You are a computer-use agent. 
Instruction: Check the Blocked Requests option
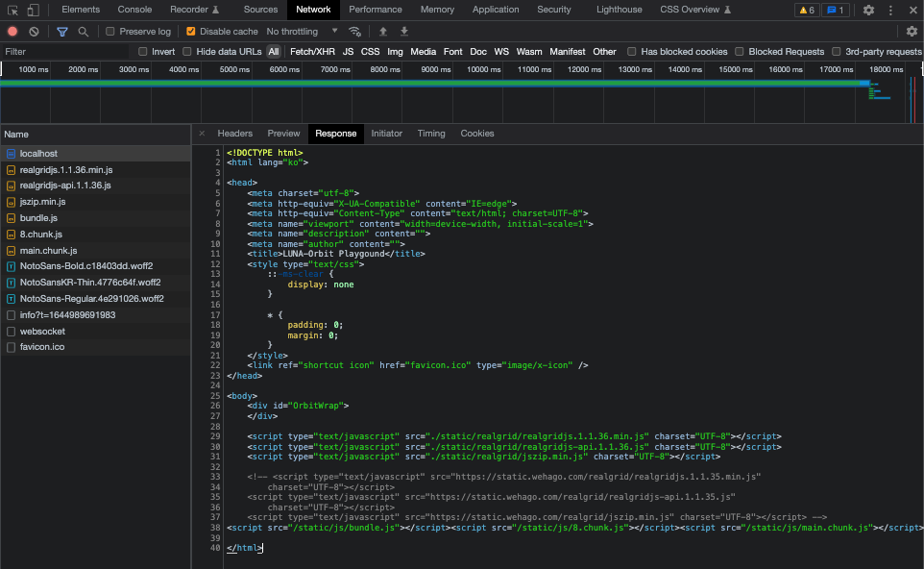coord(739,52)
